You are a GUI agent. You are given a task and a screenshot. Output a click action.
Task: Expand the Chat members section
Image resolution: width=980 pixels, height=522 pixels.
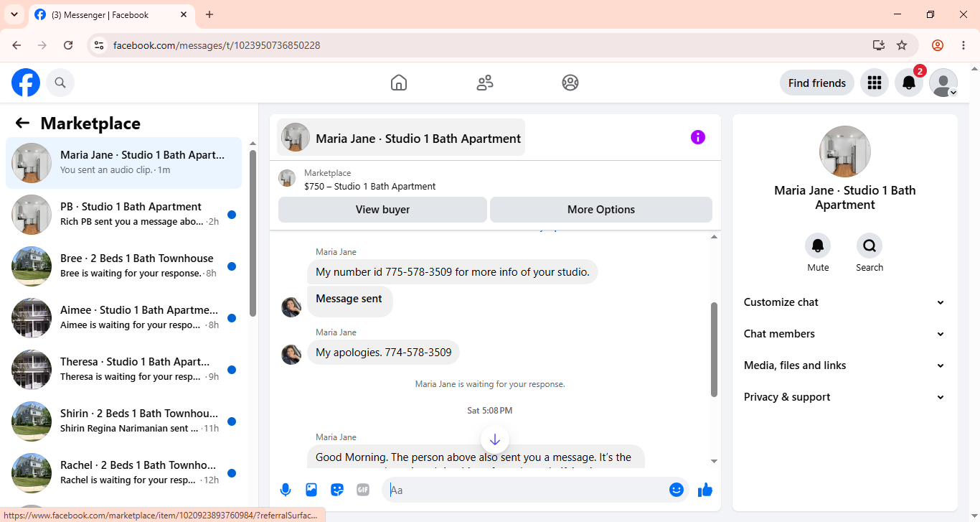pyautogui.click(x=844, y=334)
